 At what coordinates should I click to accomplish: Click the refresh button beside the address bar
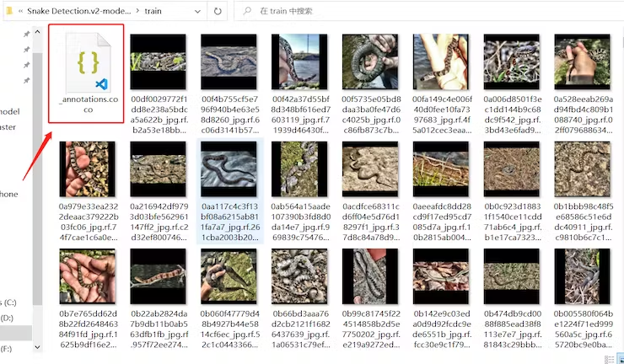[x=218, y=13]
